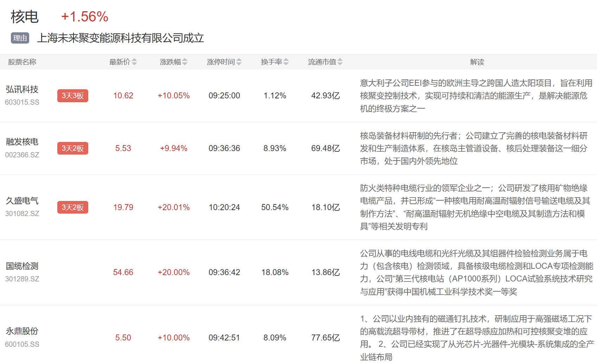Screen dimensions: 597x364
Task: Click 国缆检测 price 54.66
Action: (123, 272)
